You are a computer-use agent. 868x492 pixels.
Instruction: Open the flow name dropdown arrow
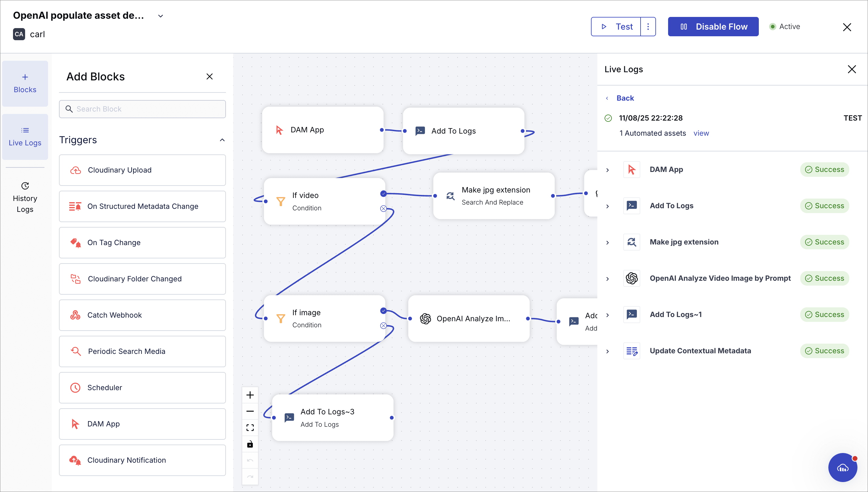pyautogui.click(x=161, y=16)
